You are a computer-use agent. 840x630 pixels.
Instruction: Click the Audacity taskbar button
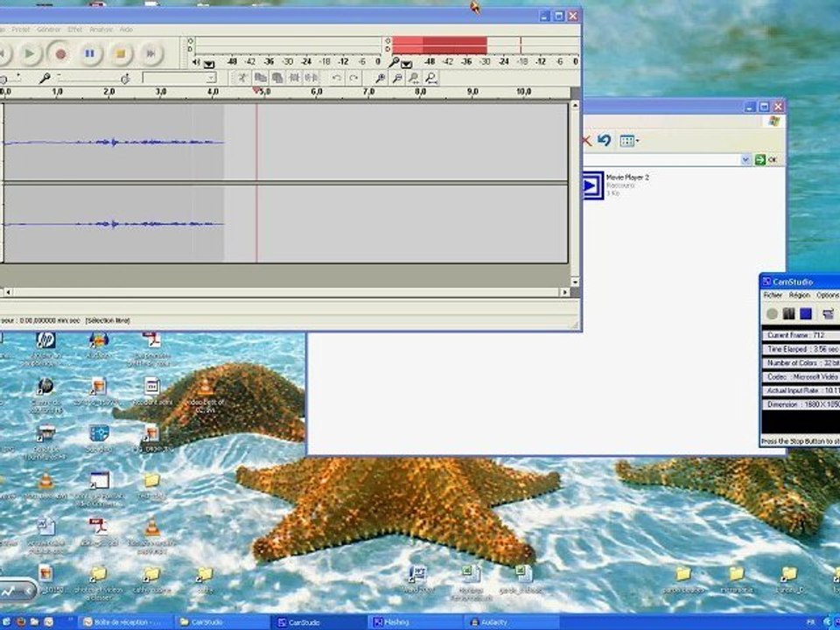point(512,622)
